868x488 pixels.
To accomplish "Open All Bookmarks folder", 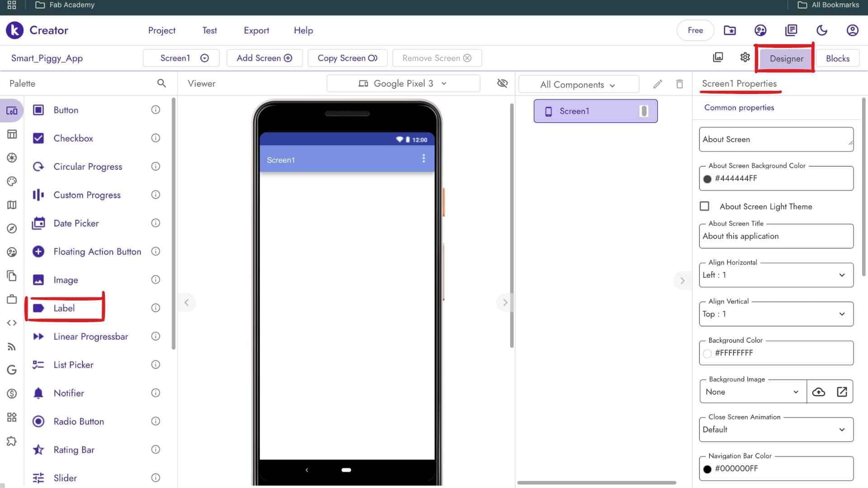I will click(x=828, y=5).
